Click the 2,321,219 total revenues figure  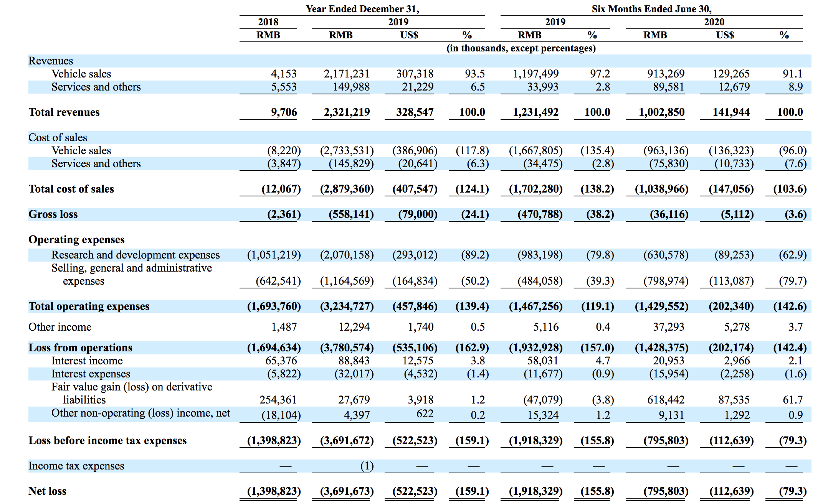347,112
